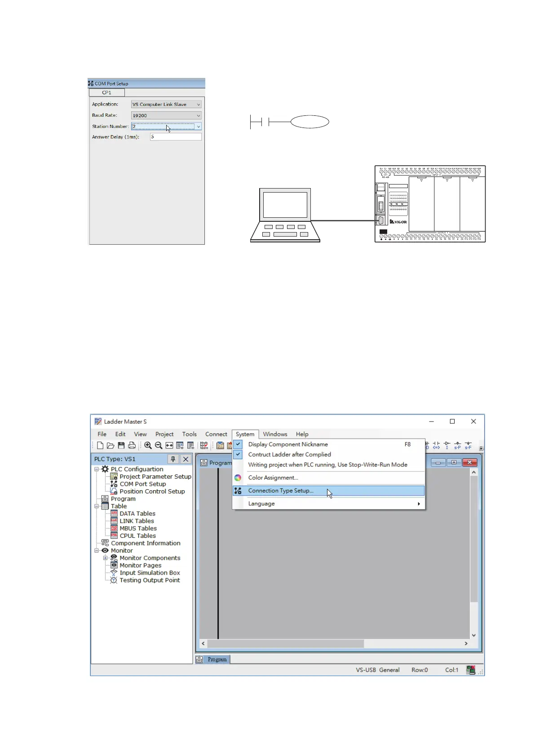535x756 pixels.
Task: Click the Open folder toolbar icon
Action: point(111,445)
